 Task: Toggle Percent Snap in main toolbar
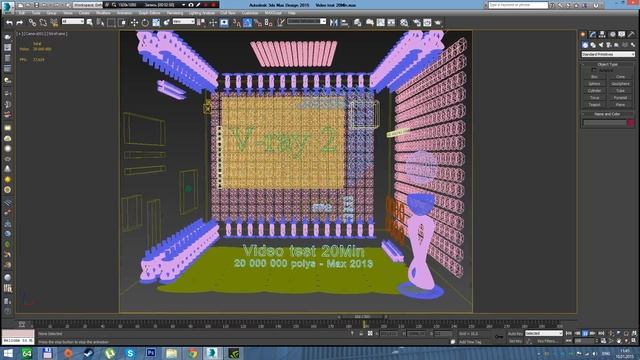(258, 23)
